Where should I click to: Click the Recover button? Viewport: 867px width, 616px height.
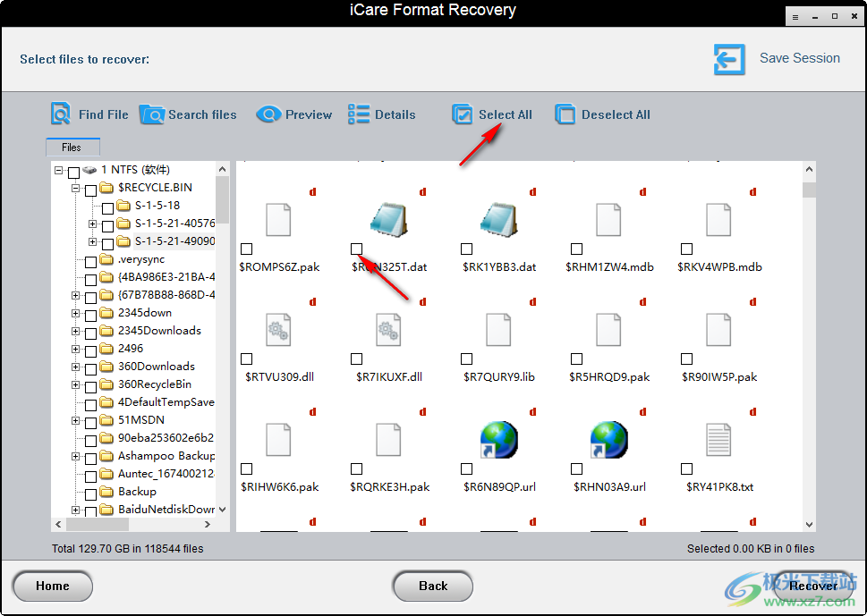tap(812, 586)
